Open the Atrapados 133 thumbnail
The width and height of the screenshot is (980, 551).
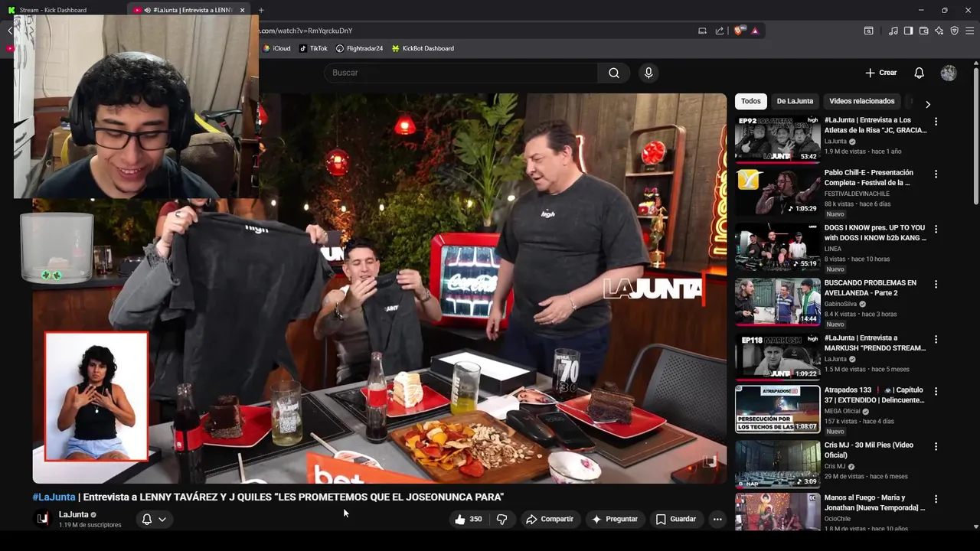(x=777, y=409)
